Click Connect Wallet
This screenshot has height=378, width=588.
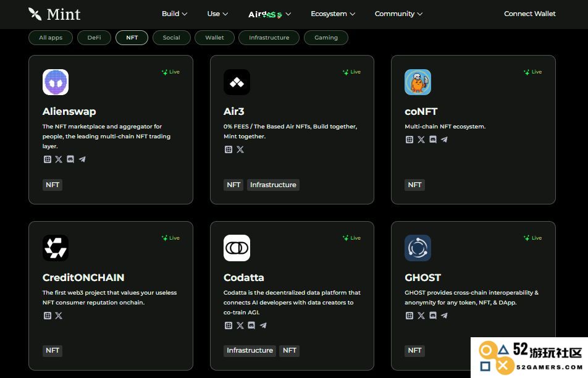pyautogui.click(x=529, y=14)
